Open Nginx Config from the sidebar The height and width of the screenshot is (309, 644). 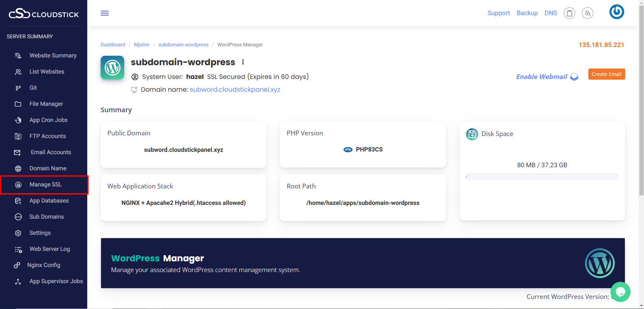(x=44, y=265)
